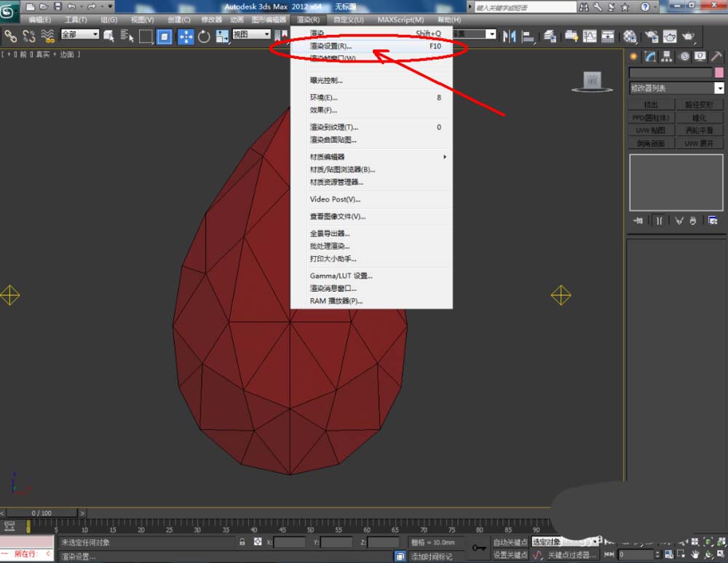This screenshot has width=728, height=563.
Task: Click the Select and Link chain icon
Action: click(x=11, y=36)
